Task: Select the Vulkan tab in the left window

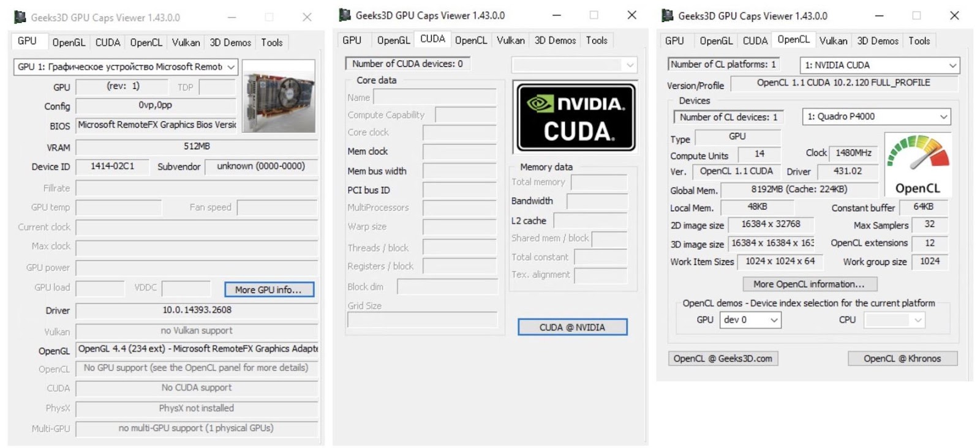Action: (186, 42)
